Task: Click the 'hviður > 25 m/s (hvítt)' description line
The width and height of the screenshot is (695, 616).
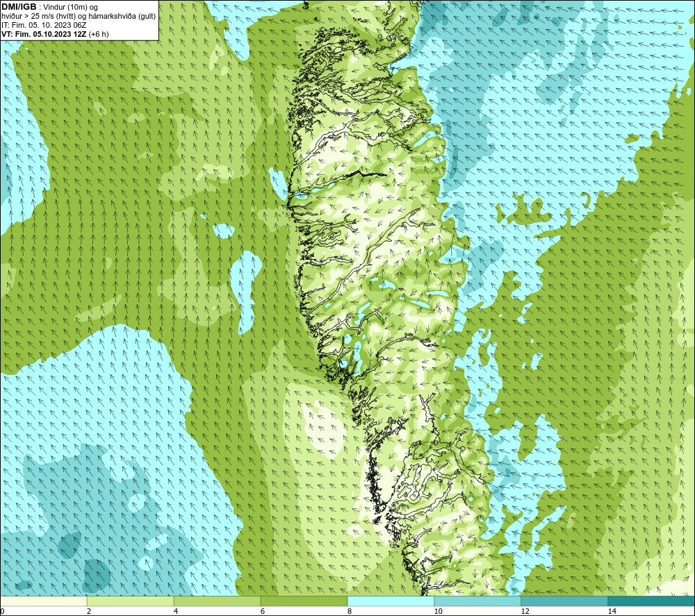Action: [x=79, y=16]
